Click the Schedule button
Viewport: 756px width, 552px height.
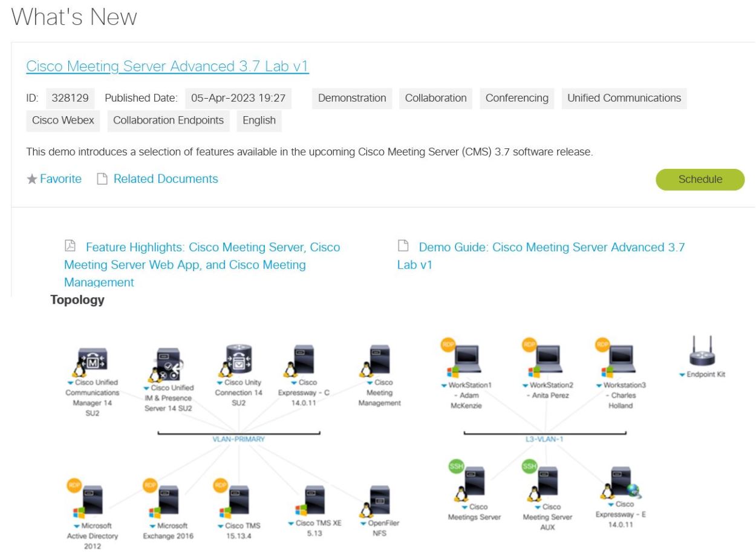click(x=700, y=179)
